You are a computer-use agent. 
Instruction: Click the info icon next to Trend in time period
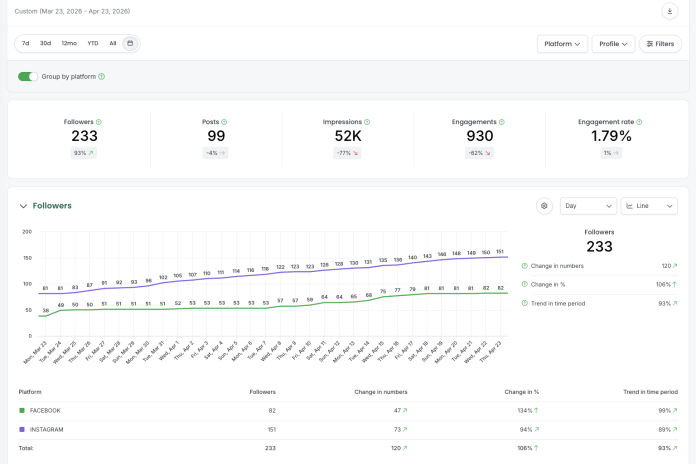pos(525,303)
